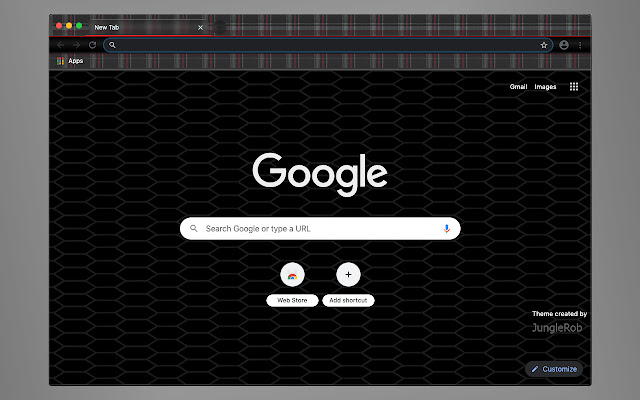Screen dimensions: 640x400
Task: Maximize window with the green button
Action: point(79,26)
